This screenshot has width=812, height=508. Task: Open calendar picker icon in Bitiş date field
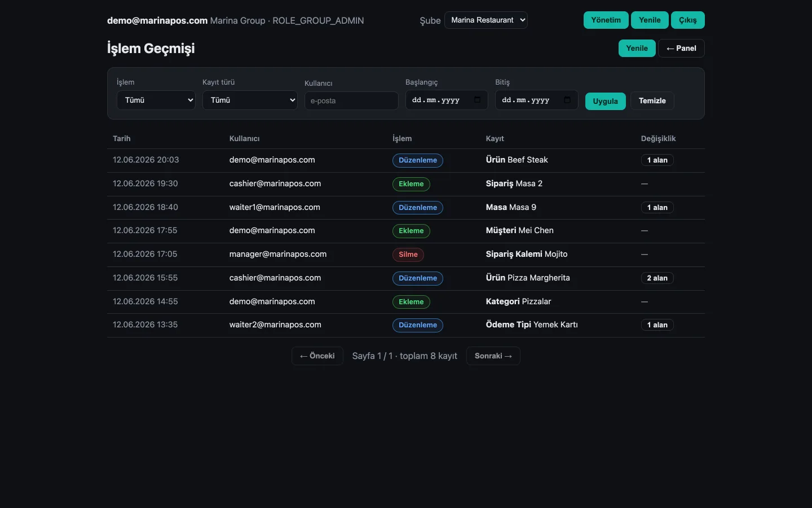pos(567,100)
